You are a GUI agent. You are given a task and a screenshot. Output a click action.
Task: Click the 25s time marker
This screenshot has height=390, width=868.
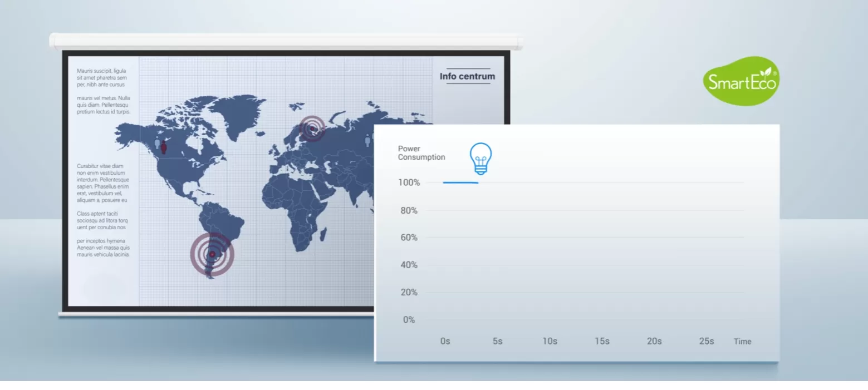[x=706, y=342]
